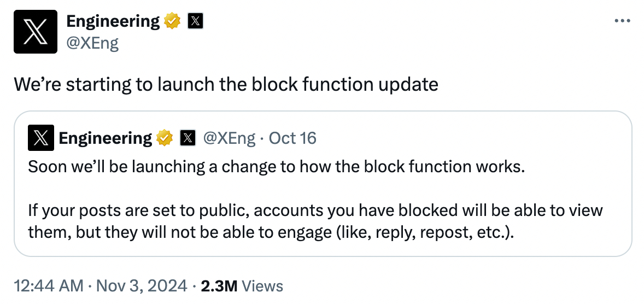644x304 pixels.
Task: Click the large X profile avatar
Action: click(36, 32)
